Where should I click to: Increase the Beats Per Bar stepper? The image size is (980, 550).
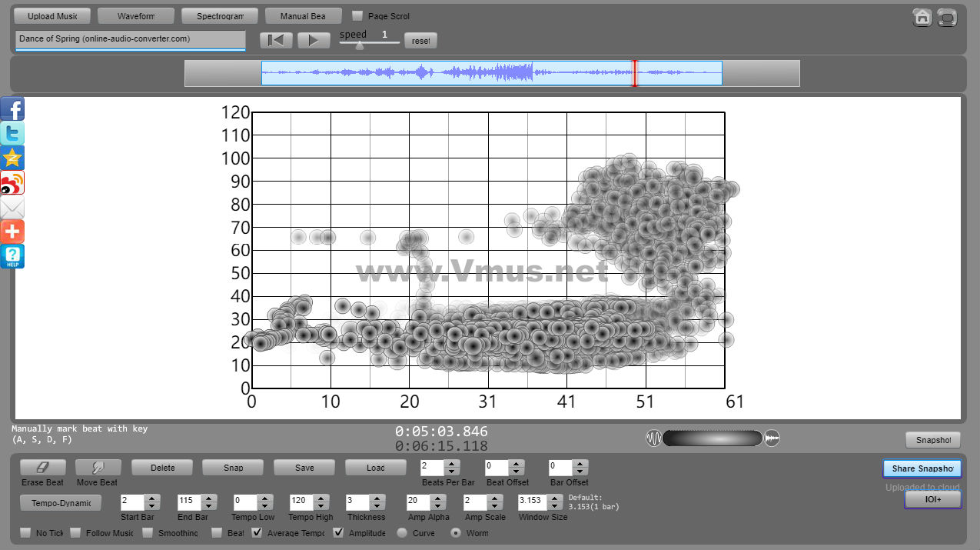point(452,463)
